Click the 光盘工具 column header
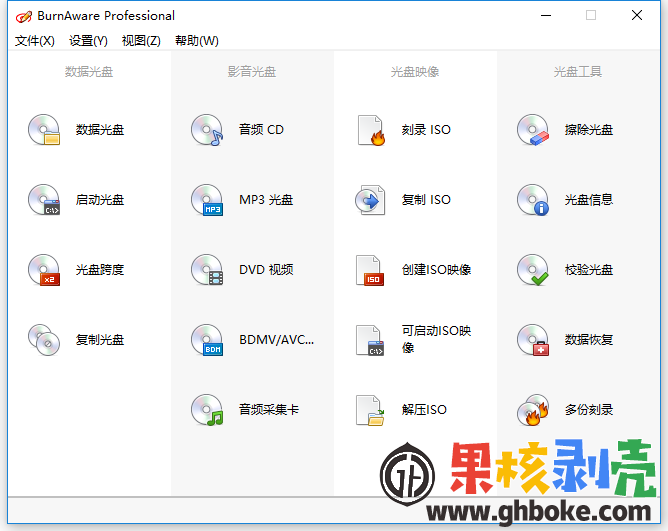 [x=578, y=72]
